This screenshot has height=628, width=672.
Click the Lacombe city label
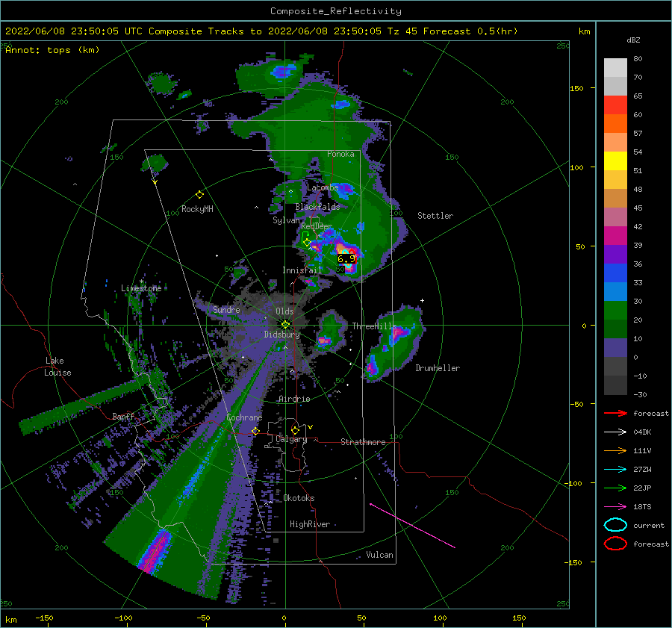[x=323, y=187]
